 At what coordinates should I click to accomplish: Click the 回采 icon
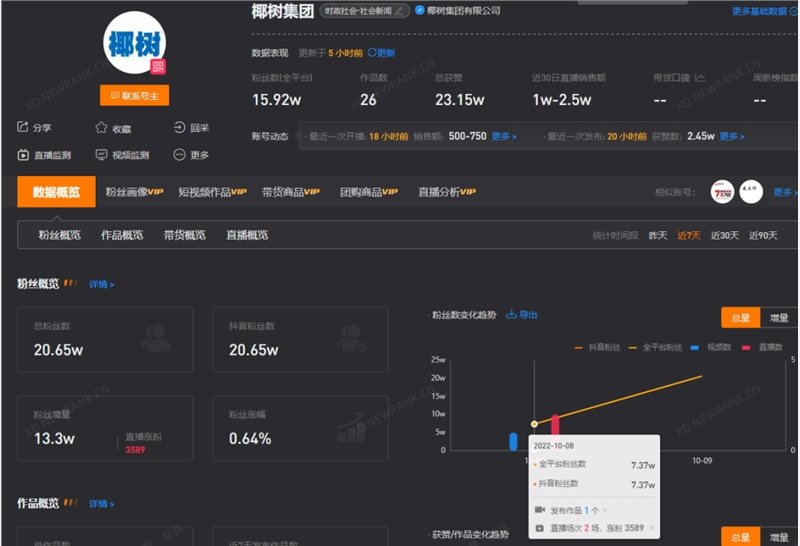tap(179, 127)
